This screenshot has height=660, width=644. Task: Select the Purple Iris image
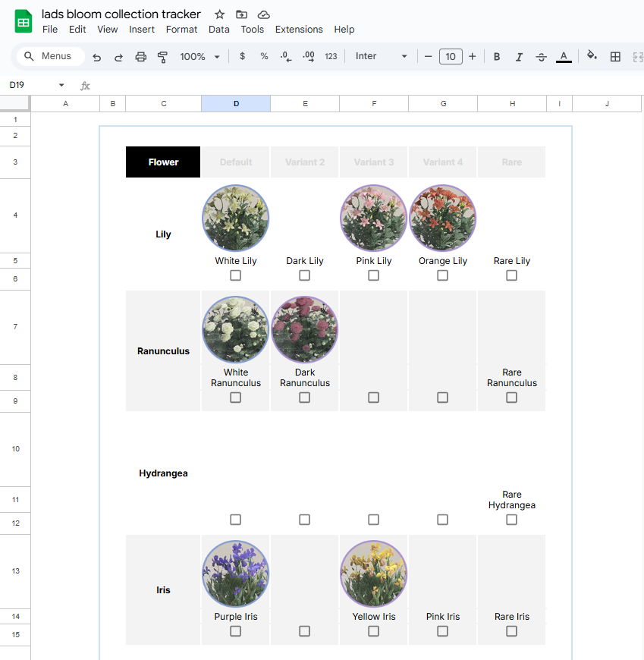click(x=236, y=574)
